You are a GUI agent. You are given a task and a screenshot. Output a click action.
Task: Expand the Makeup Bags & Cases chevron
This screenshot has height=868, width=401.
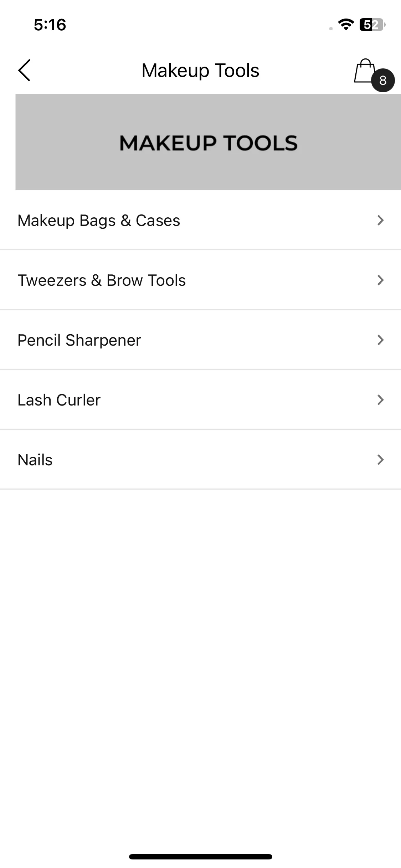pyautogui.click(x=380, y=220)
